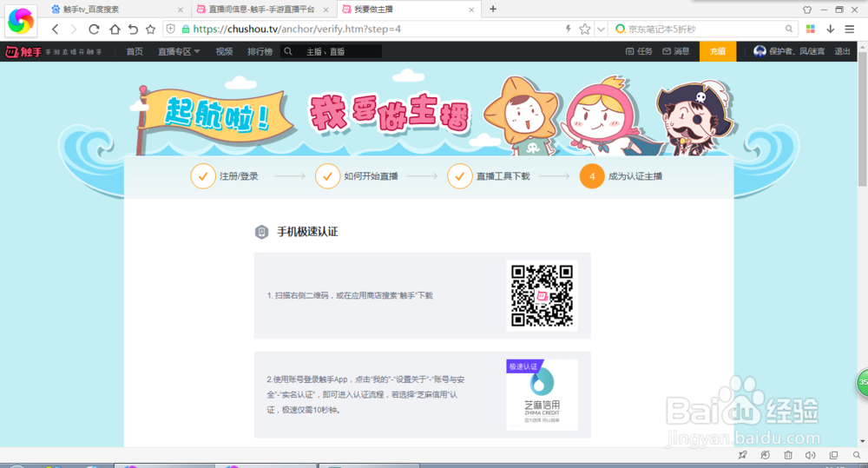Screen dimensions: 868x468
Task: Open a new tab with plus button
Action: (x=493, y=9)
